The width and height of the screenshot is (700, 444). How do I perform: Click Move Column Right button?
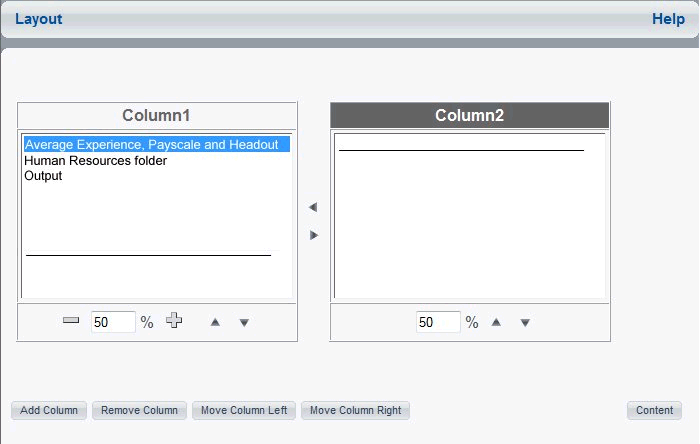(355, 411)
